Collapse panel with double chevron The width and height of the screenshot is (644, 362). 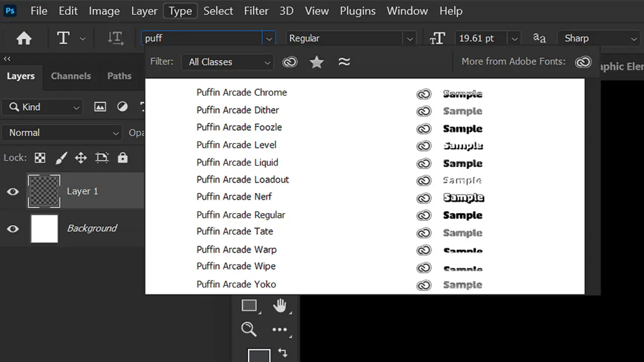[x=7, y=59]
